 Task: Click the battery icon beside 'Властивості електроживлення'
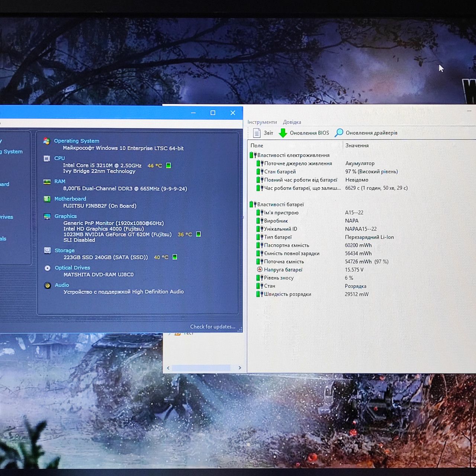tap(253, 155)
